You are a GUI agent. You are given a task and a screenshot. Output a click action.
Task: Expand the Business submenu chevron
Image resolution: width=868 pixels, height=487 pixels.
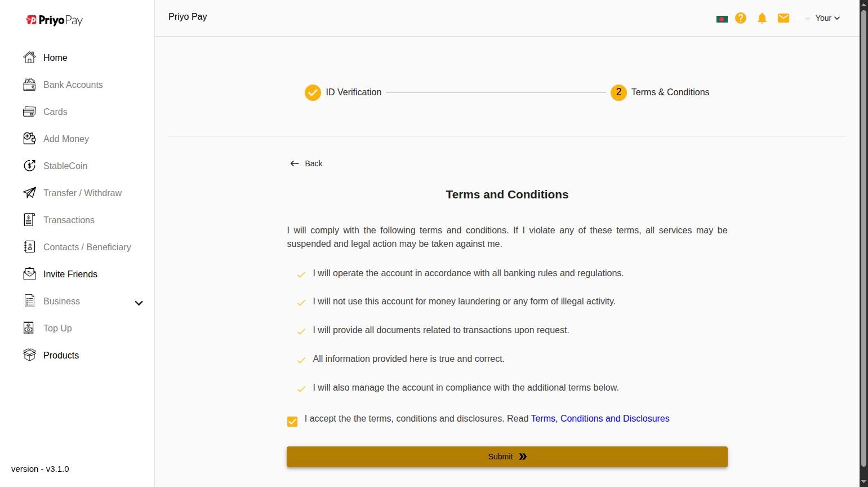pyautogui.click(x=139, y=303)
